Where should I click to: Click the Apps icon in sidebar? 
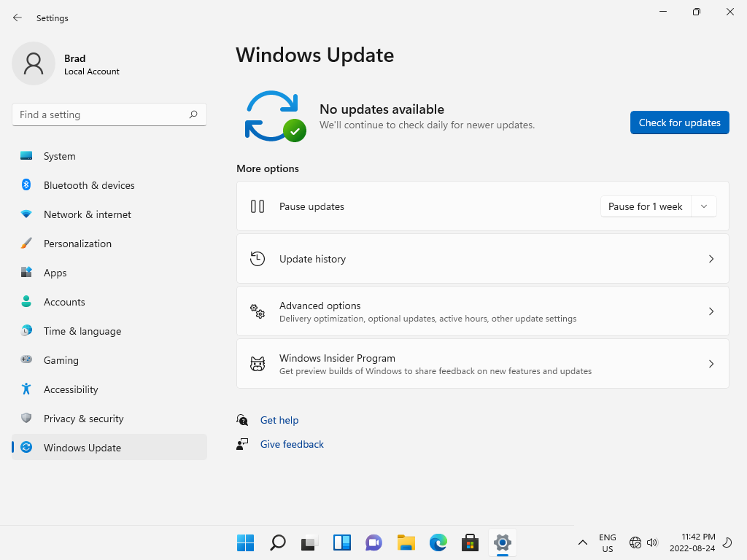pyautogui.click(x=26, y=272)
